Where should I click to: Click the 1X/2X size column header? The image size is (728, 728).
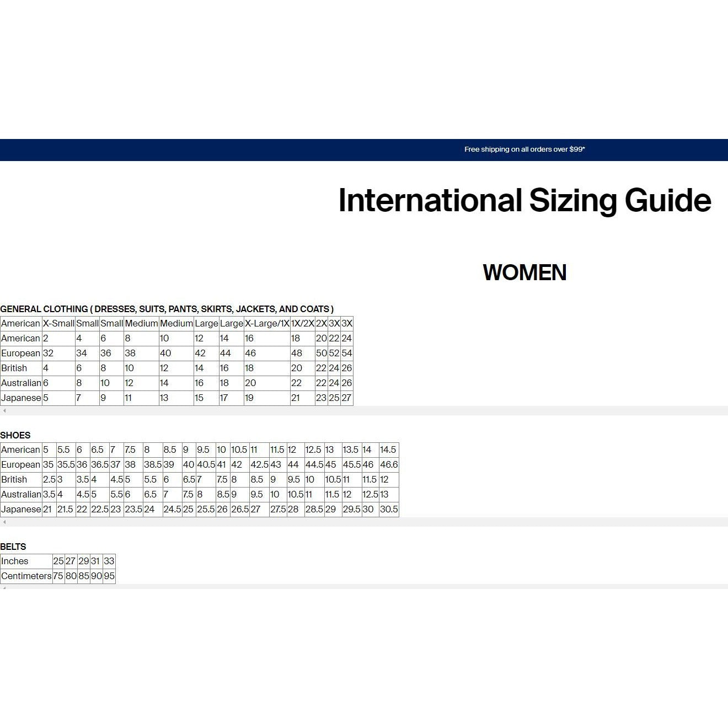(302, 324)
